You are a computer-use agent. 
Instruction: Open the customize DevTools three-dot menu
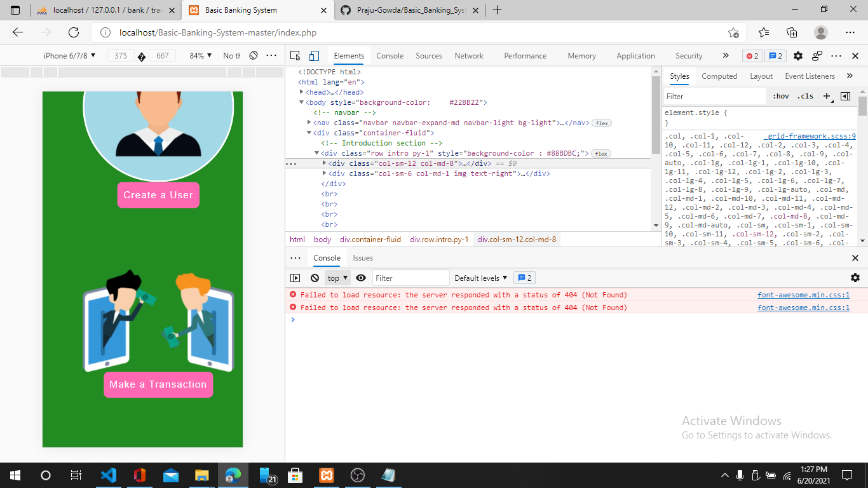click(x=836, y=56)
